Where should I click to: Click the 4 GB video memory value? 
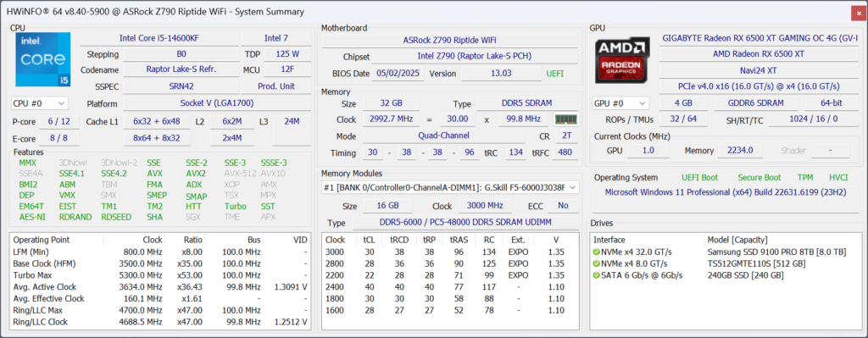(683, 103)
